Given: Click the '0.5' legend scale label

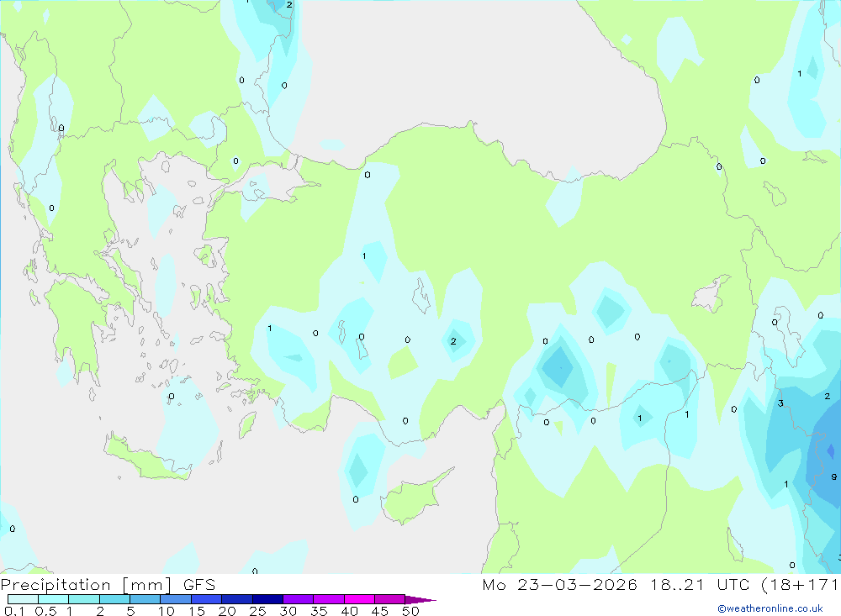Looking at the screenshot, I should point(45,611).
